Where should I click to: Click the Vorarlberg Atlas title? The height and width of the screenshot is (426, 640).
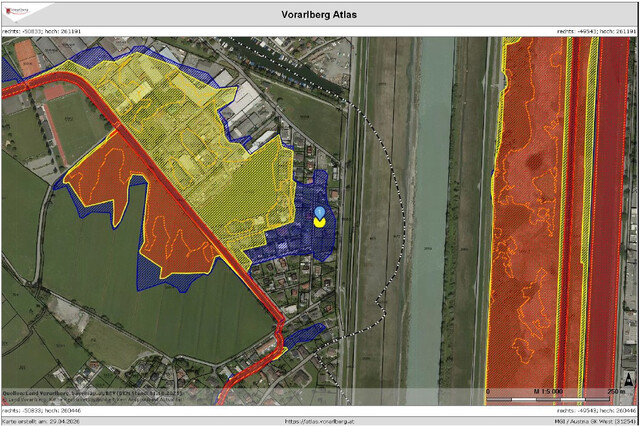point(319,15)
